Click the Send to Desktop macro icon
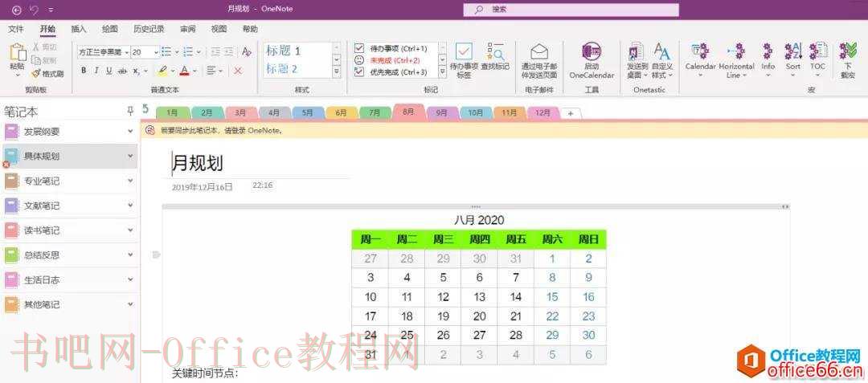The width and height of the screenshot is (868, 383). tap(635, 52)
